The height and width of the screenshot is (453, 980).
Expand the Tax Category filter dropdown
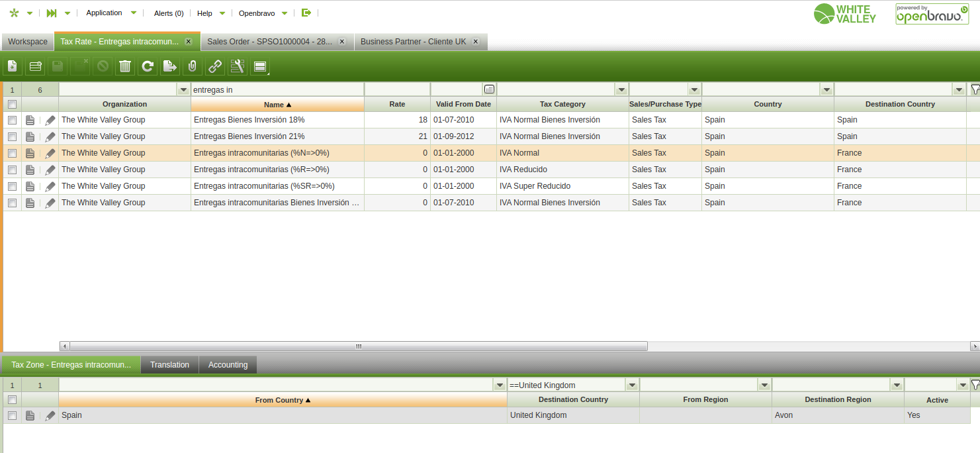point(621,89)
